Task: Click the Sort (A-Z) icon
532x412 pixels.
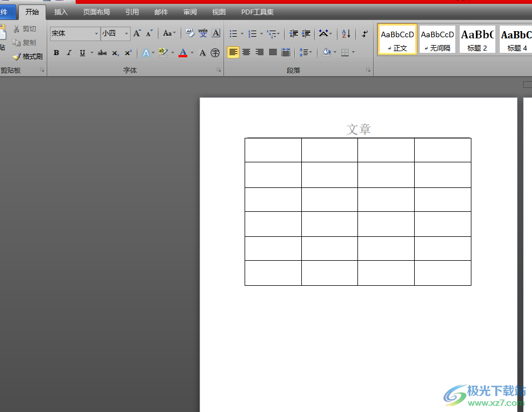Action: point(346,33)
